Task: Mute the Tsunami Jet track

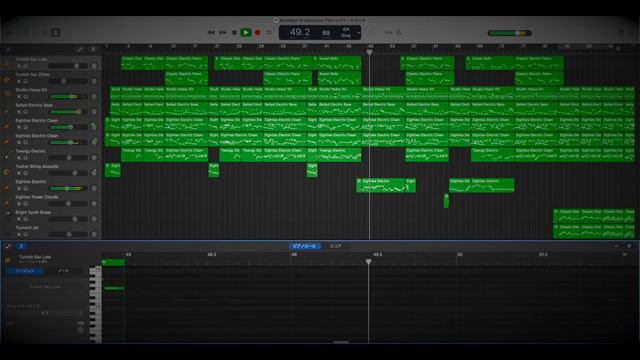Action: (19, 234)
